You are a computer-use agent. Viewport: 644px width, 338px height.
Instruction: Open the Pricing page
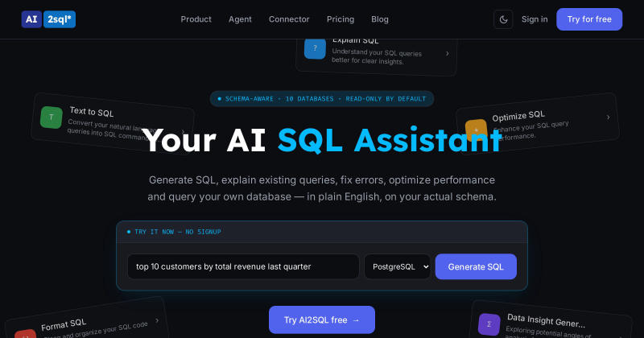[340, 19]
